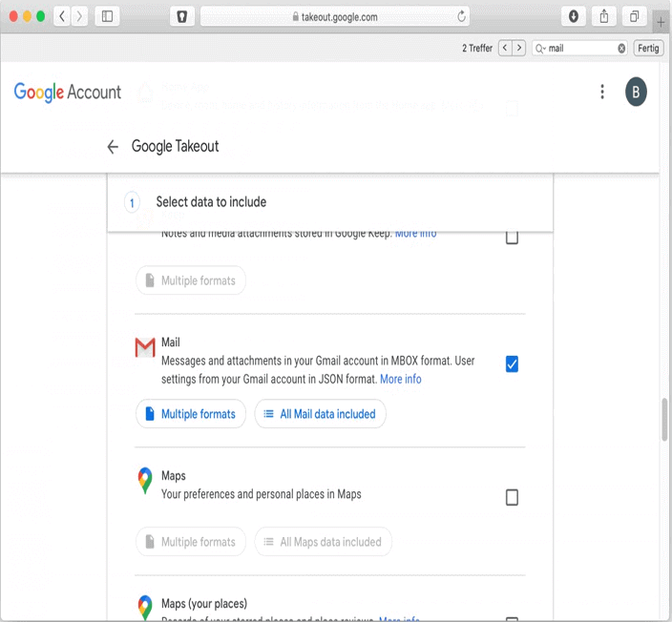Click the takeout.google.com address bar
This screenshot has width=672, height=622.
point(335,17)
